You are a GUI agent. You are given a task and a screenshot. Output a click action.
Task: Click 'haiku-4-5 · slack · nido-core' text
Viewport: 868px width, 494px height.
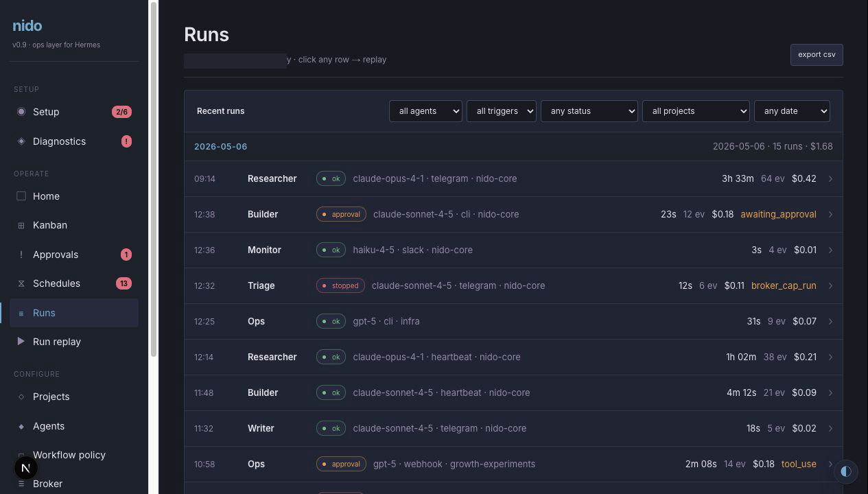(x=412, y=250)
